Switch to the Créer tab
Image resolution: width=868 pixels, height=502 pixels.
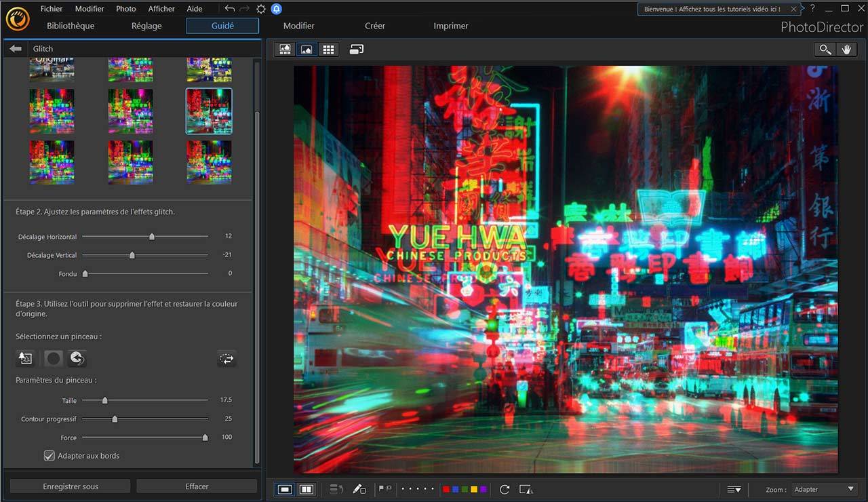375,26
